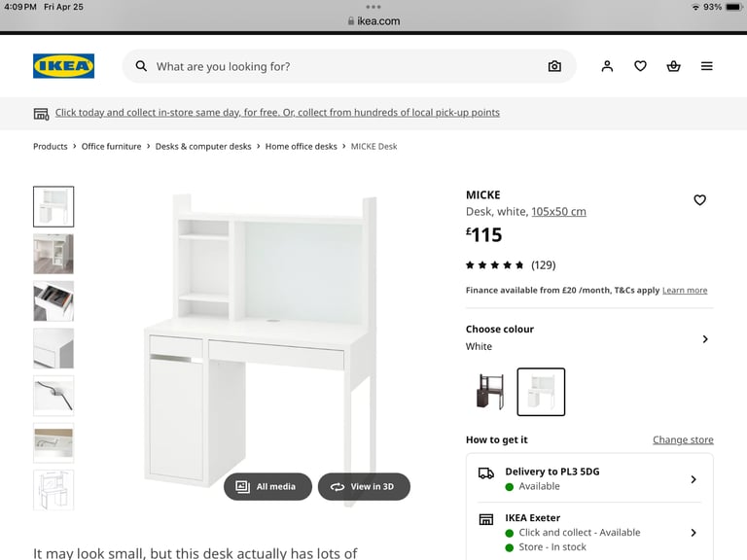
Task: Click the All media button
Action: 267,487
